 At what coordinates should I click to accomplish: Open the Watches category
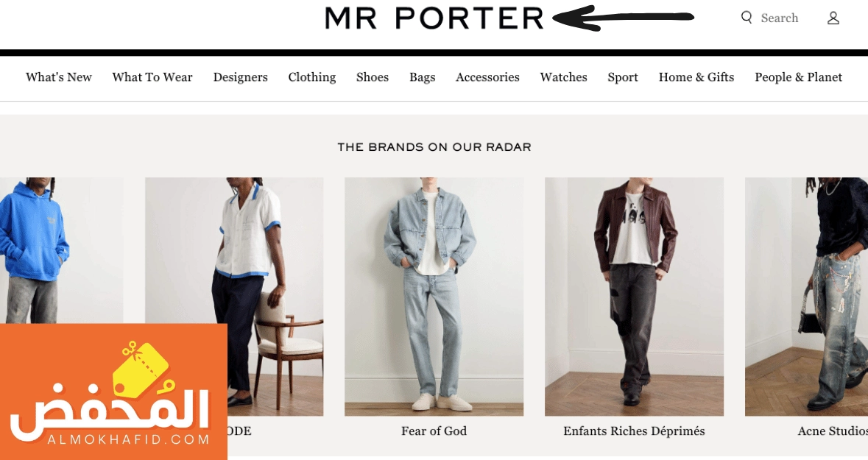[563, 77]
